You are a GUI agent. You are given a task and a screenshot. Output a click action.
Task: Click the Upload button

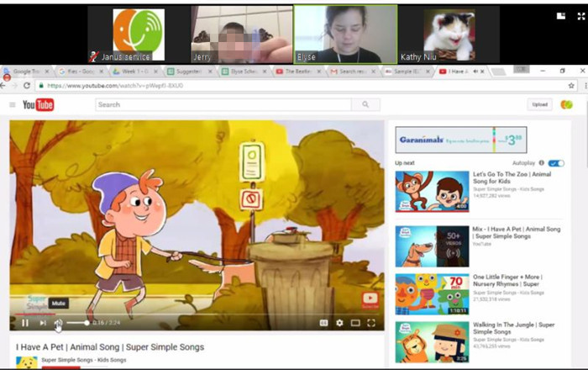[539, 105]
